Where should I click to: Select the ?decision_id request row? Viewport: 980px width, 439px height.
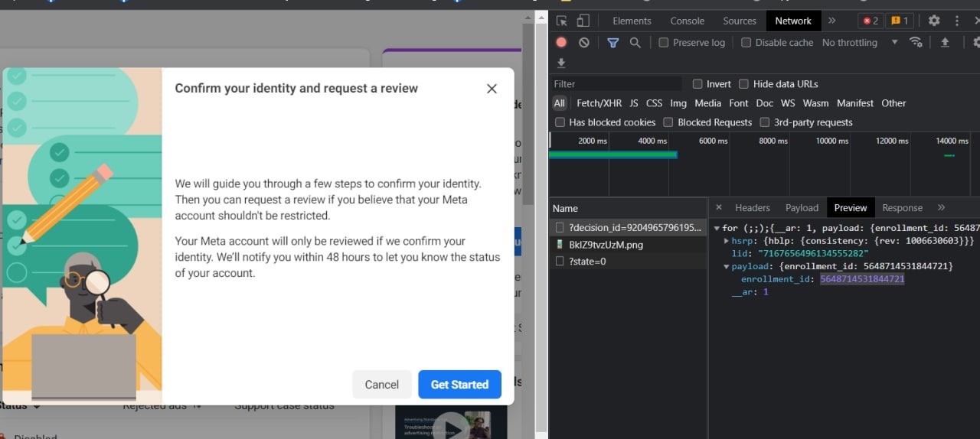(x=629, y=227)
